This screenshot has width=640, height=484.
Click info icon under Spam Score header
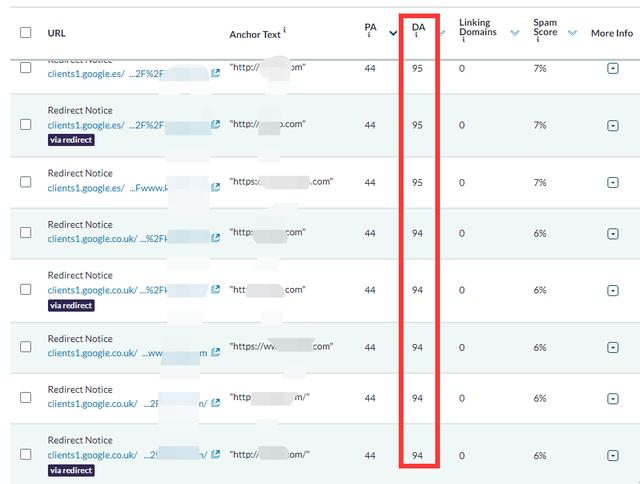pyautogui.click(x=538, y=40)
